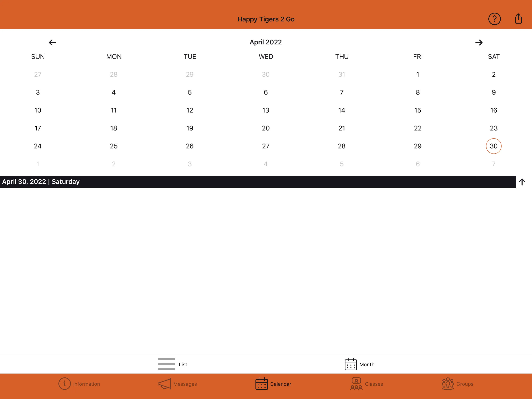This screenshot has width=532, height=399.
Task: Select April 30 highlighted date
Action: (x=493, y=146)
